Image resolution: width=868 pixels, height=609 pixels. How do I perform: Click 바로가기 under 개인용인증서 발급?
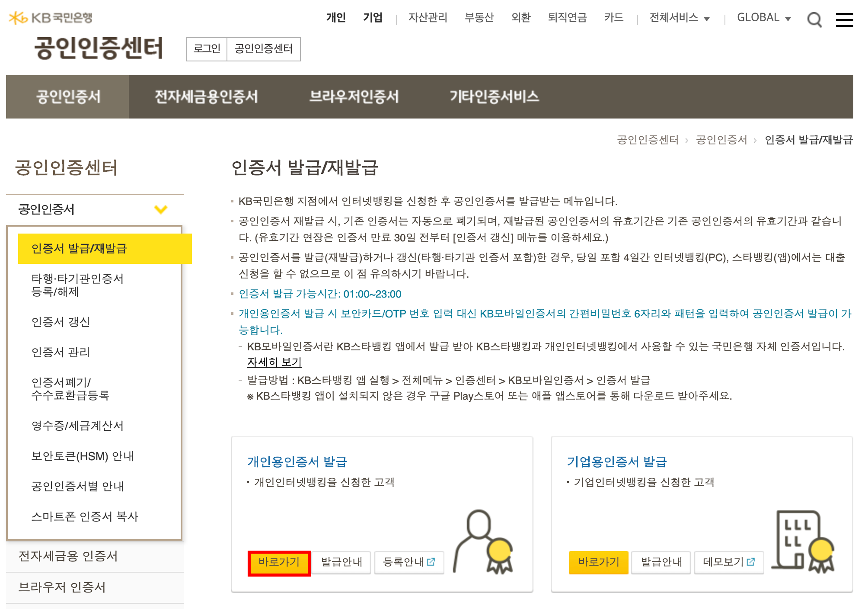coord(279,562)
